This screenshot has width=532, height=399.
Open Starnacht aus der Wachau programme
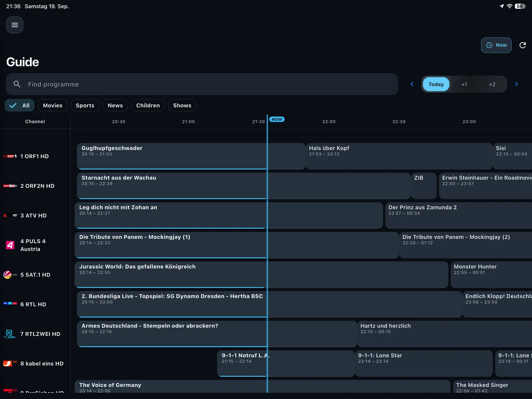pos(244,186)
